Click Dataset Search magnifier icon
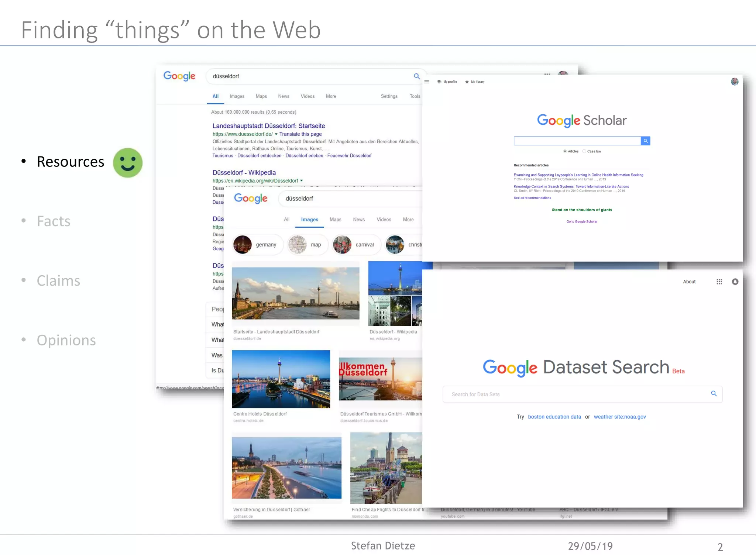The image size is (756, 555). coord(714,394)
